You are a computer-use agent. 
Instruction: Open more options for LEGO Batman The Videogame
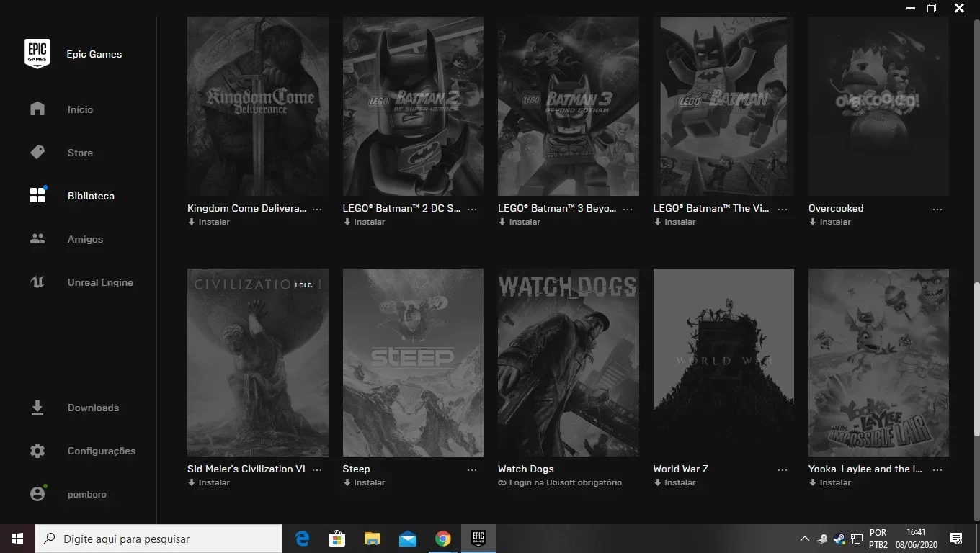[783, 209]
